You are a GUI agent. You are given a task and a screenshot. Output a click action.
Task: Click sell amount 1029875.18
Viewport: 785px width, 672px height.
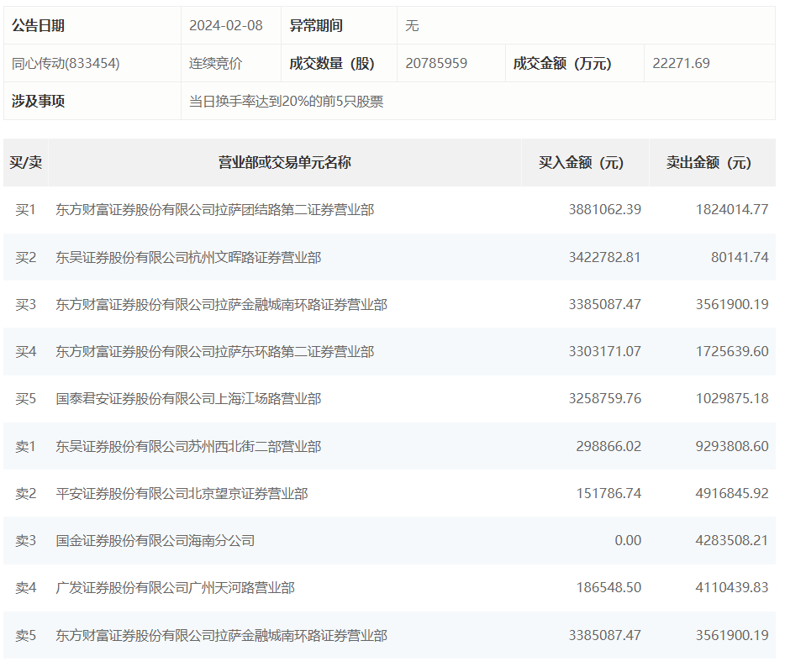tap(732, 399)
